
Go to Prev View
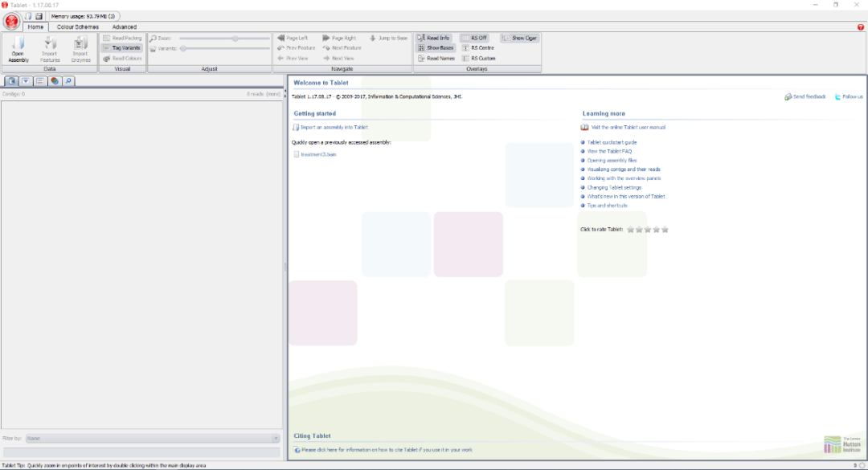point(293,58)
